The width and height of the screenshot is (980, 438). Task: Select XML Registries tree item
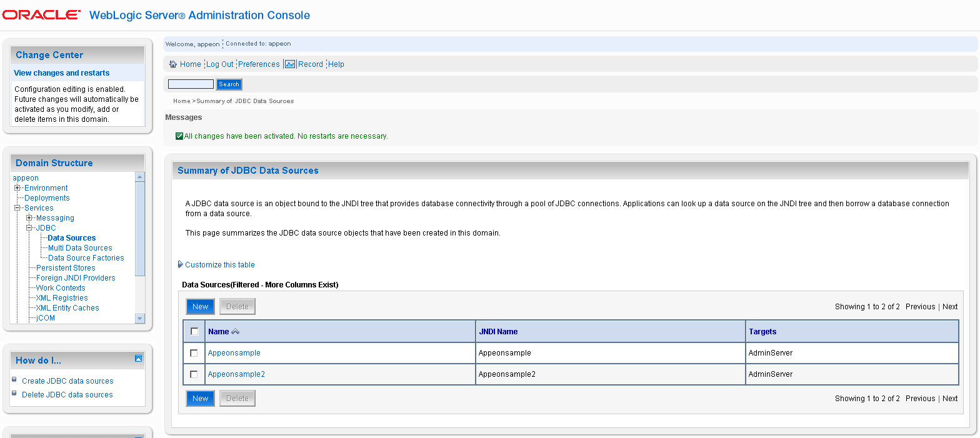click(62, 298)
